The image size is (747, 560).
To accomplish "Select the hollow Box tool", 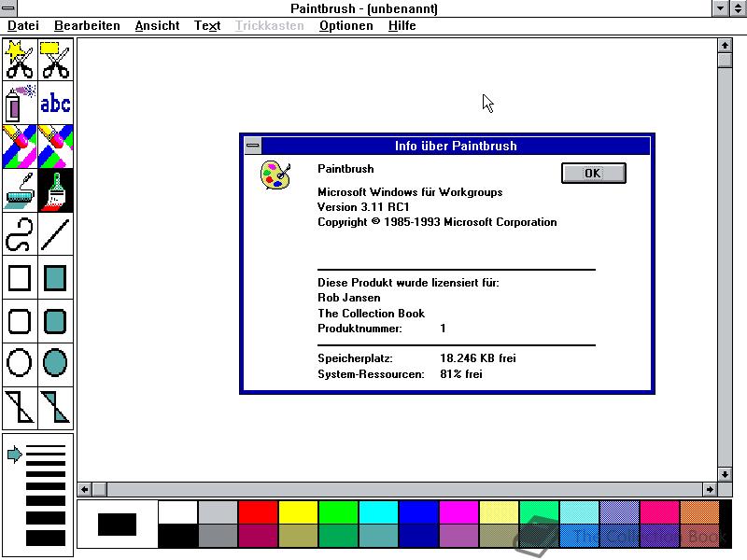I will pyautogui.click(x=19, y=277).
